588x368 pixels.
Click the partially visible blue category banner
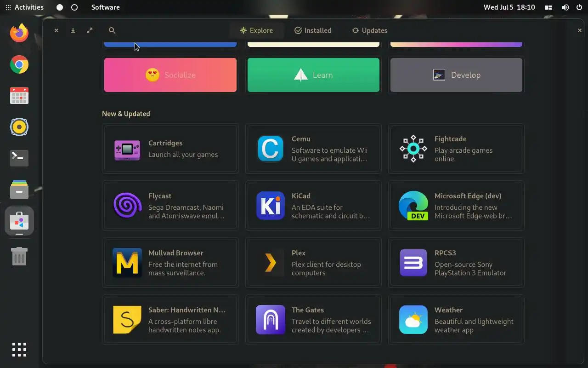click(170, 44)
